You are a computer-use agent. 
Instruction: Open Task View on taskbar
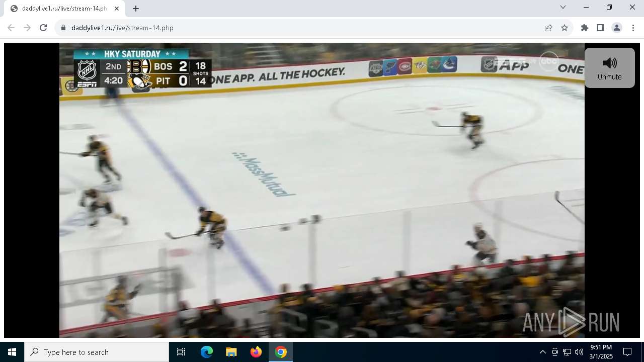click(x=181, y=352)
